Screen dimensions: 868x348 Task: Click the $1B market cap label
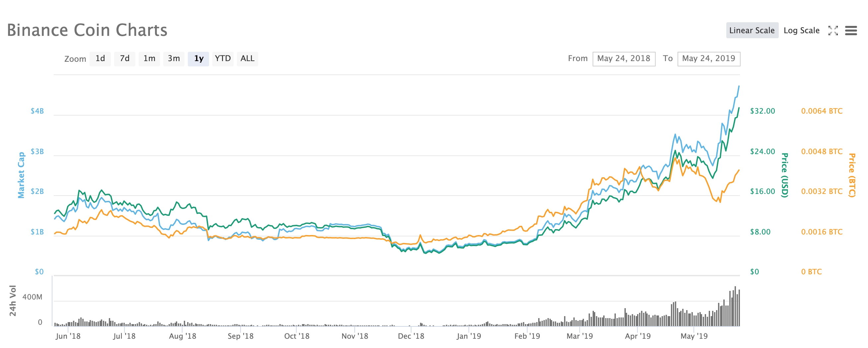tap(37, 232)
